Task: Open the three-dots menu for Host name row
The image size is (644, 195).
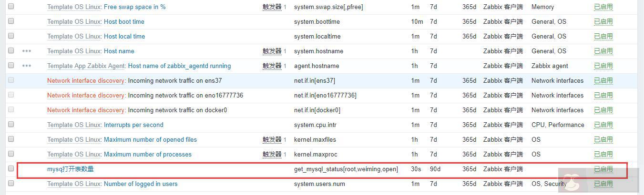Action: [27, 51]
